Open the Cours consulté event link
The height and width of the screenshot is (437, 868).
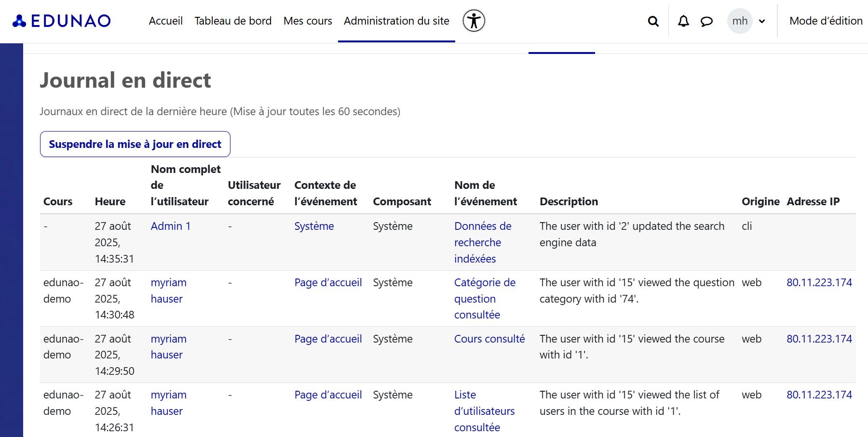click(489, 339)
